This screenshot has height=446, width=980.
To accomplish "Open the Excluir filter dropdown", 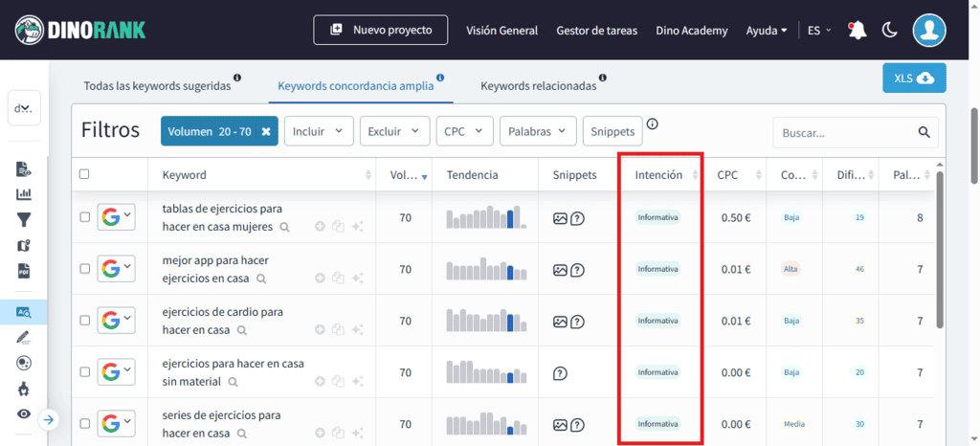I will coord(394,131).
